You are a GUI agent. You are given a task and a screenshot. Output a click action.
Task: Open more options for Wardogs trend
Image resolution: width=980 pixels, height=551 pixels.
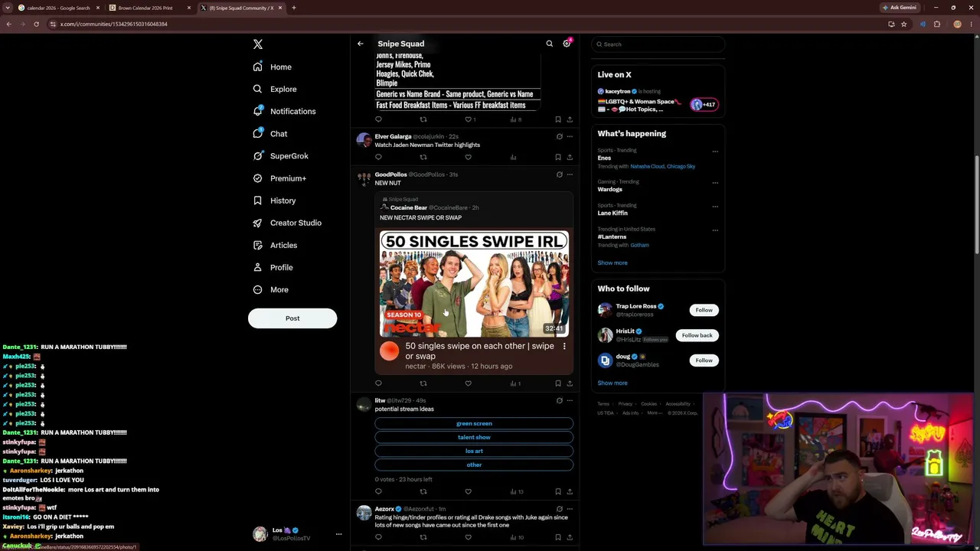(715, 182)
